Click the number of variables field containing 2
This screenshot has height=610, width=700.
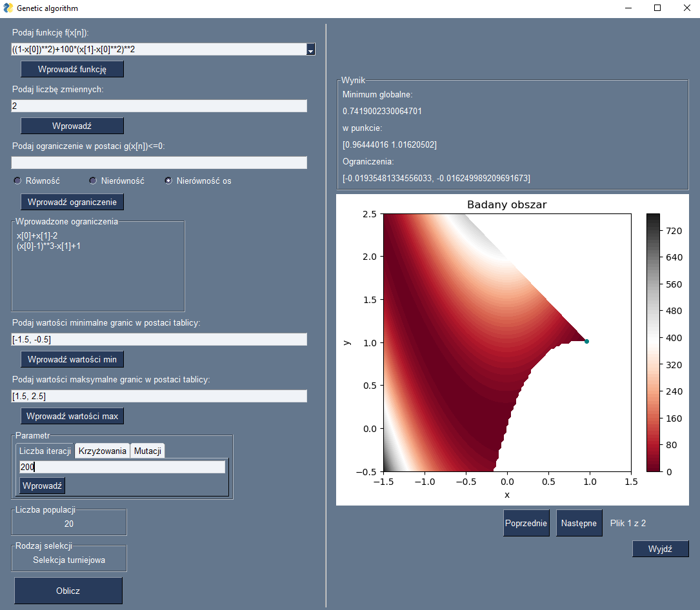tap(159, 106)
